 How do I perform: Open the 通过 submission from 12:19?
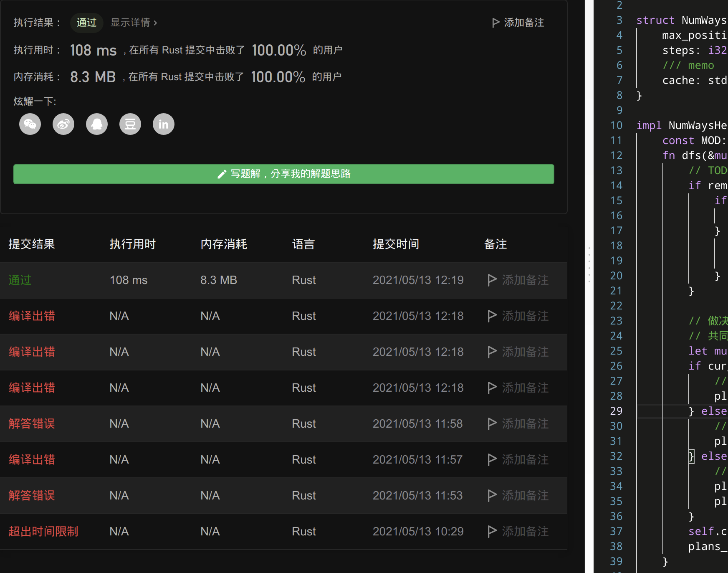point(20,280)
